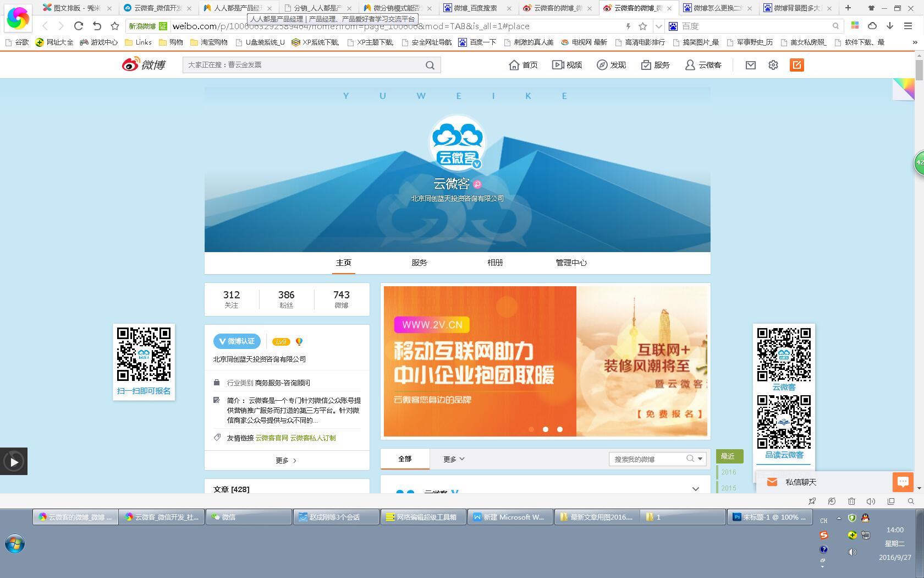
Task: Open the 云微客私人订制 link
Action: 313,438
